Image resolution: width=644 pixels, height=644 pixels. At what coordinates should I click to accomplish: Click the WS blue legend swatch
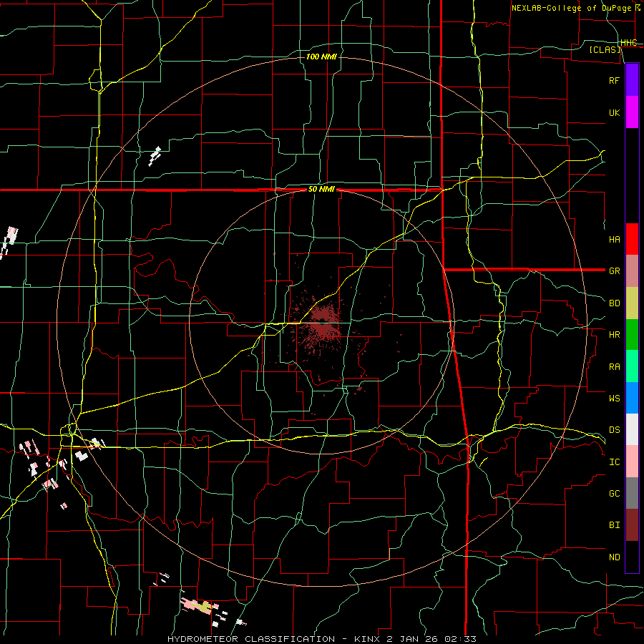(632, 398)
